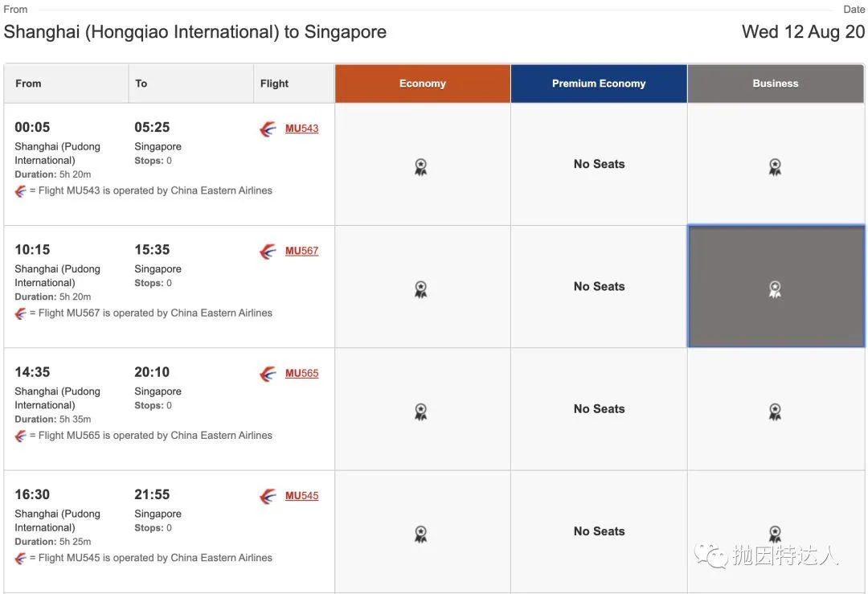This screenshot has width=868, height=594.
Task: Click the No Seats cell for flight MU545
Action: point(598,531)
